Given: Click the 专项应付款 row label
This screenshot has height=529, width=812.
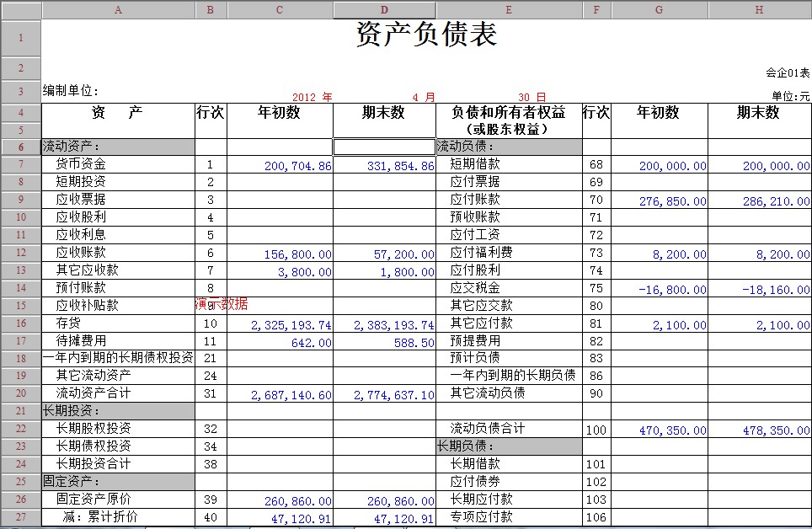Looking at the screenshot, I should click(481, 516).
